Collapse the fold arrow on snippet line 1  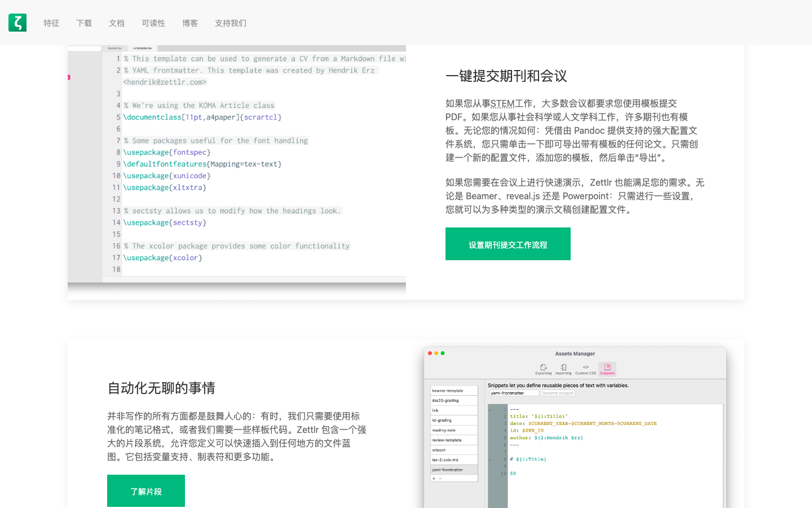point(490,410)
